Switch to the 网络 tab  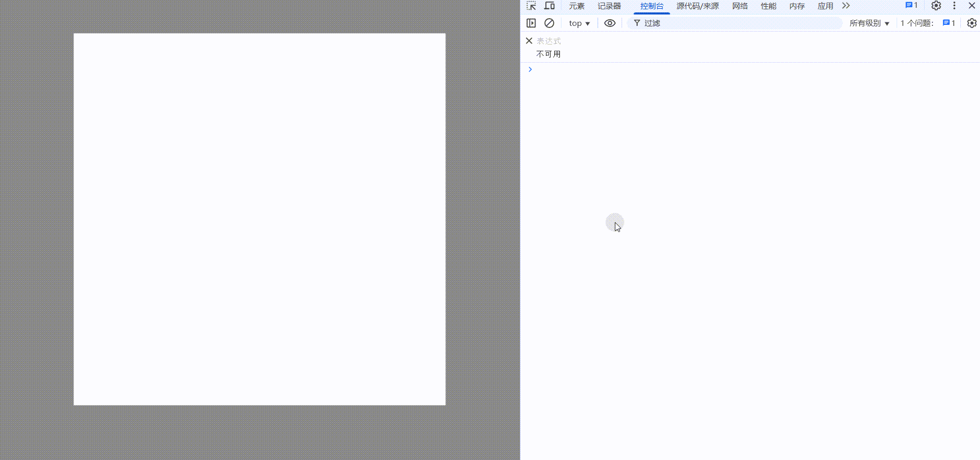740,6
